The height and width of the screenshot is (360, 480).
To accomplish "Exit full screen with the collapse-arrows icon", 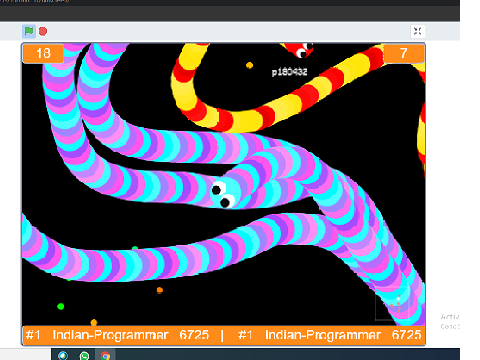I will (x=417, y=31).
